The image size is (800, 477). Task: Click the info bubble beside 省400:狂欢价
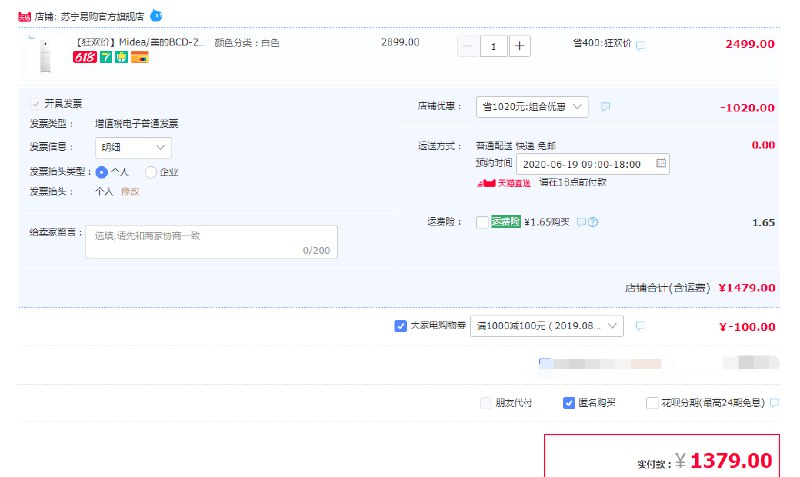pyautogui.click(x=641, y=45)
